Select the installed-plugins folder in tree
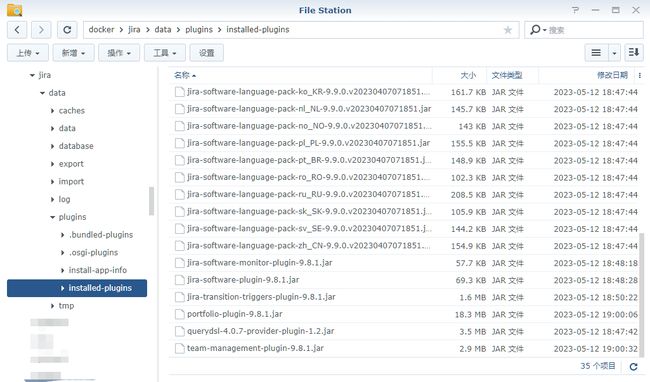This screenshot has height=382, width=650. [x=77, y=288]
